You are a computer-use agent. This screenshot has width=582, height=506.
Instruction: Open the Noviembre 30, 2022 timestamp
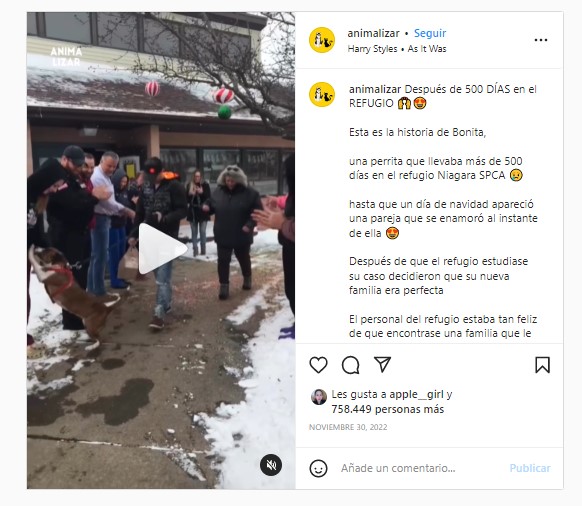348,427
